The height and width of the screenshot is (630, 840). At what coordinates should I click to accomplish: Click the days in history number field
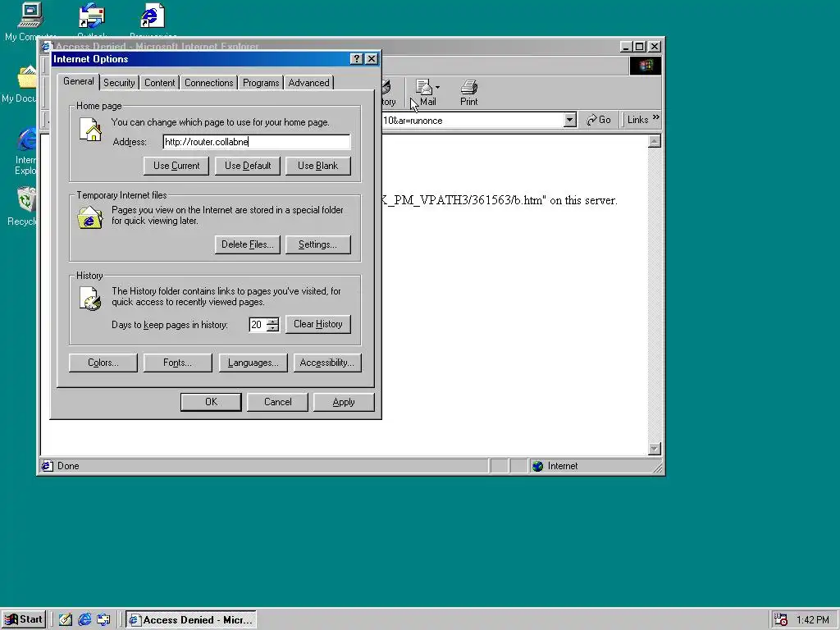pos(258,325)
